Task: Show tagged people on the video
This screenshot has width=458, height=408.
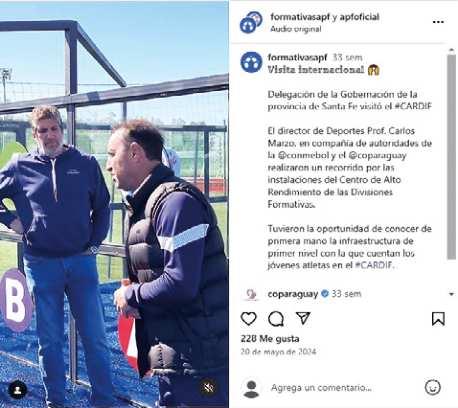Action: click(18, 389)
